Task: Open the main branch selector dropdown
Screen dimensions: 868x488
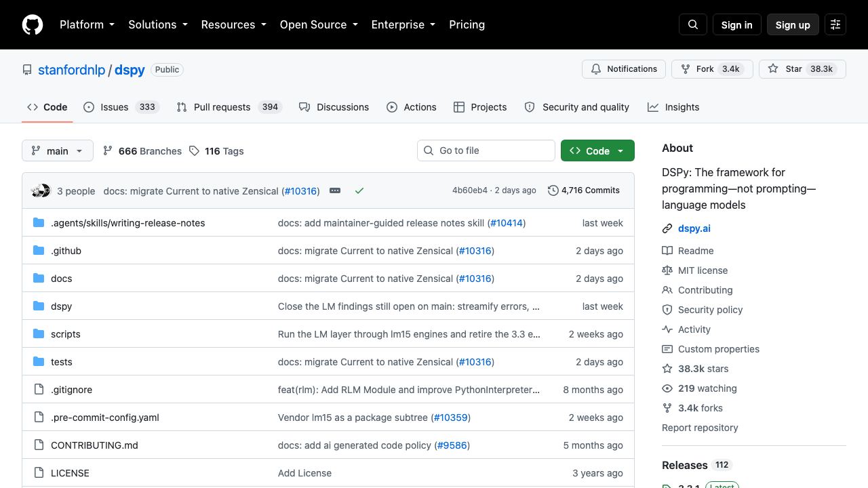Action: tap(57, 150)
